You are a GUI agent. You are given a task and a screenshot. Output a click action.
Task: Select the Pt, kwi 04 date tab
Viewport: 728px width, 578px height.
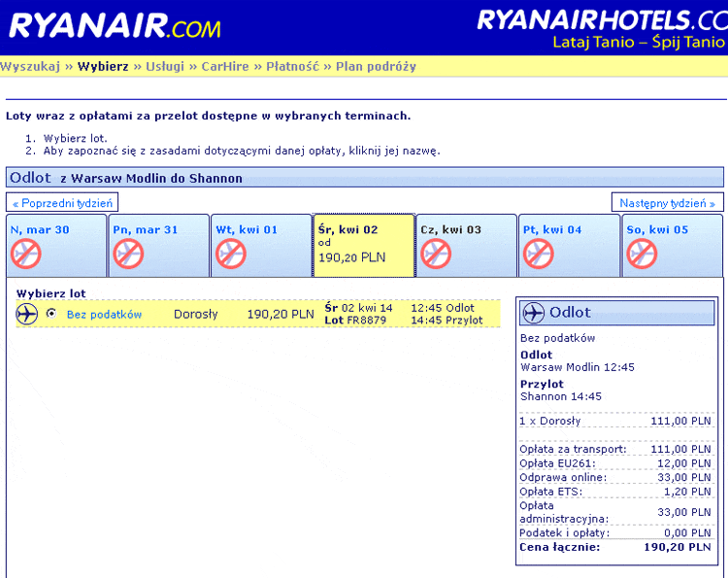pyautogui.click(x=569, y=246)
